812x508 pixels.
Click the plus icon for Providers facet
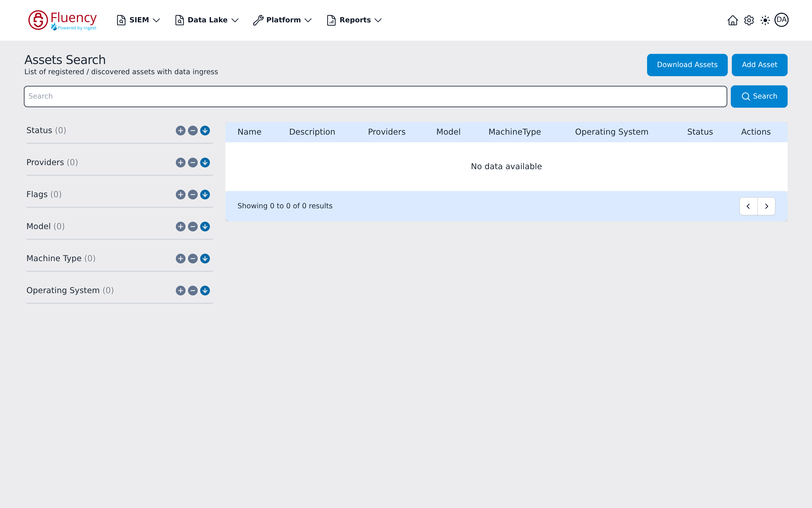pyautogui.click(x=180, y=163)
